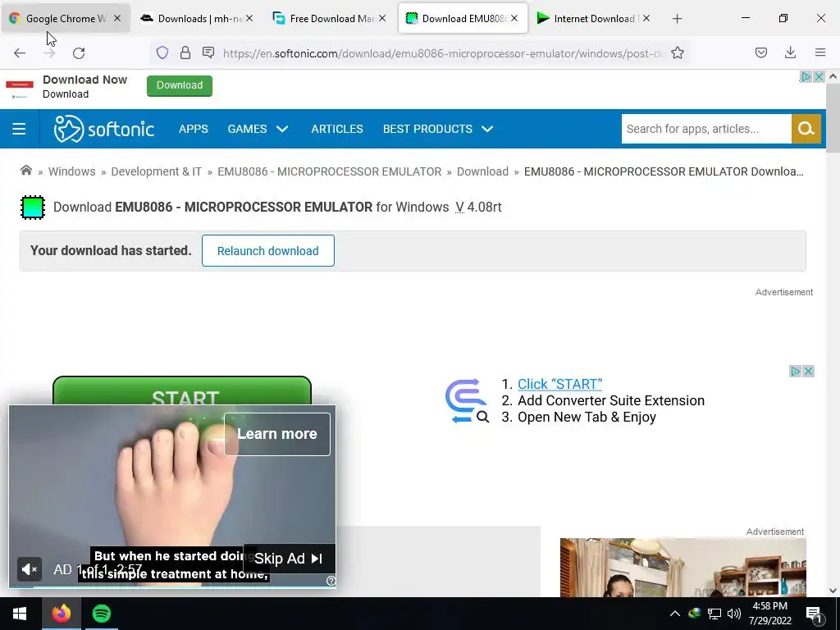This screenshot has width=840, height=630.
Task: Open AdChoices info on Converter Suite ad
Action: (796, 372)
